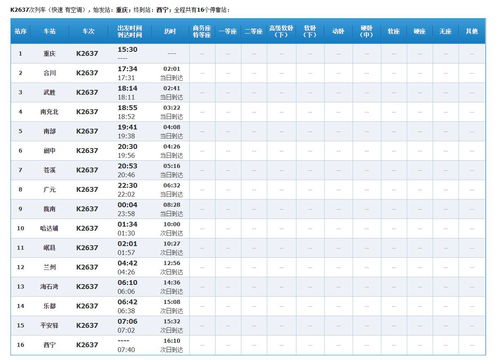Click the 出发时间 到达时间 column header

130,31
